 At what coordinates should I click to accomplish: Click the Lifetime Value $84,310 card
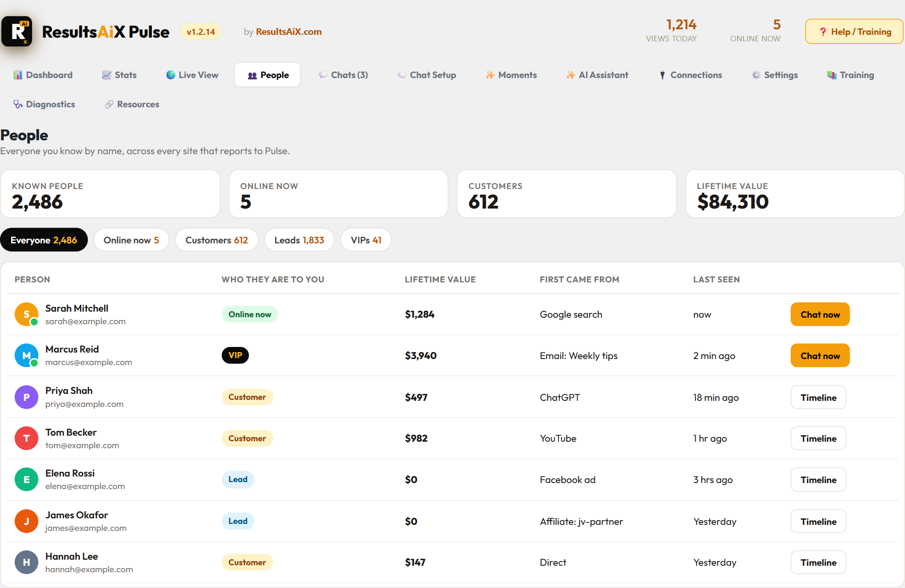tap(795, 194)
